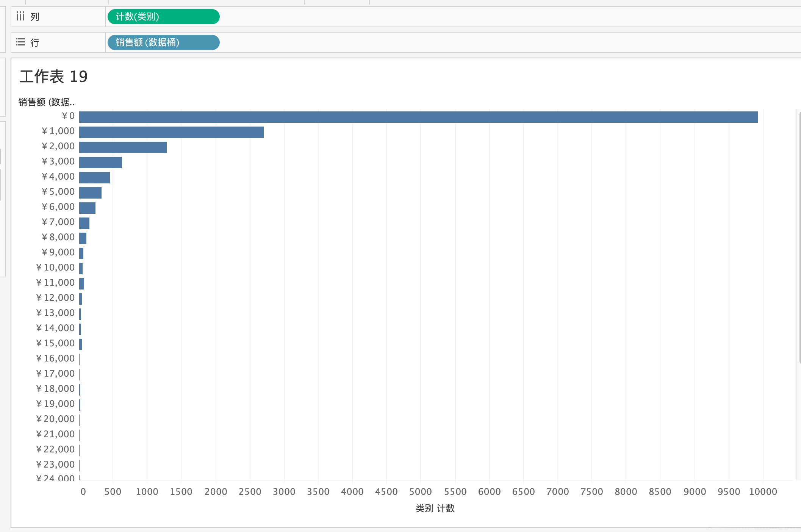This screenshot has height=532, width=801.
Task: Select the 销售额 (数据桶) pill on rows
Action: [163, 42]
